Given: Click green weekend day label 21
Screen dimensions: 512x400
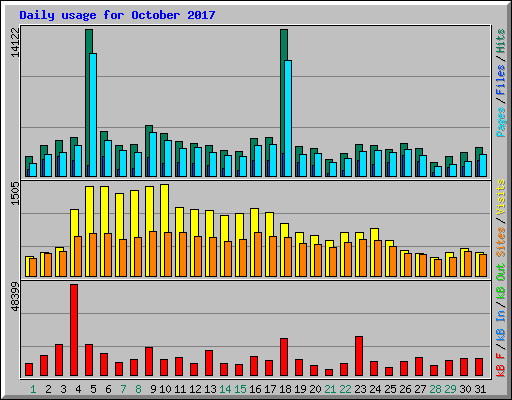Looking at the screenshot, I should click(x=330, y=389).
